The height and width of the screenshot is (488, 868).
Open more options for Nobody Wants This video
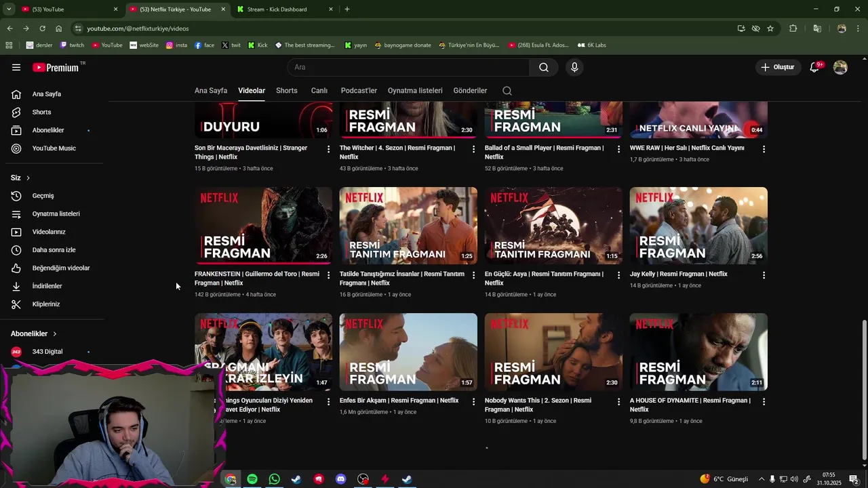click(x=618, y=402)
